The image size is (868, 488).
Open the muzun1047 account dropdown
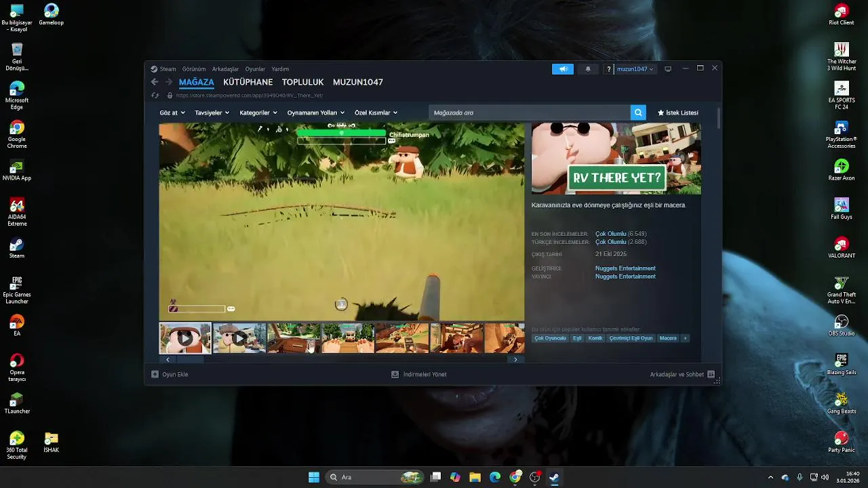pyautogui.click(x=635, y=69)
